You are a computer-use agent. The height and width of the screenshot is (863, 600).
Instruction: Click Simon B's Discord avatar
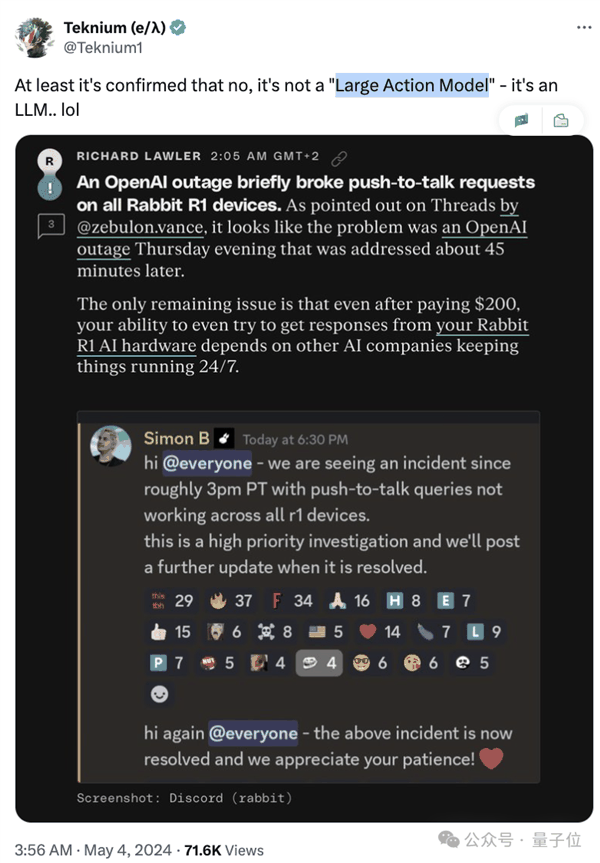(111, 445)
